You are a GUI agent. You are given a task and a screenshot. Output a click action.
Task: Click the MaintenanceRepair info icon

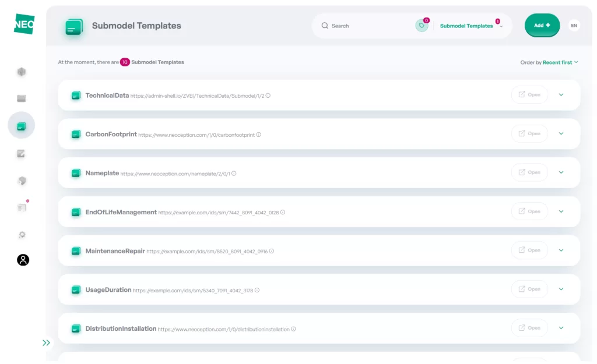(272, 251)
